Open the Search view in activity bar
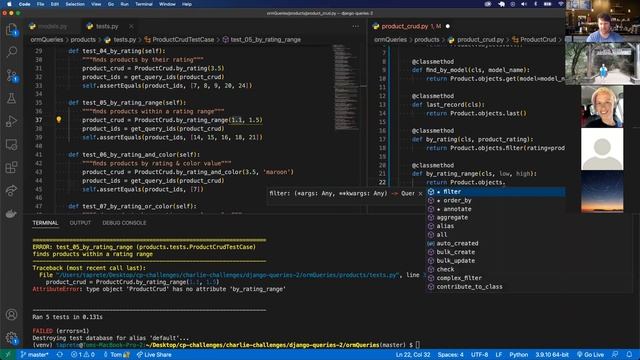This screenshot has height=360, width=640. pyautogui.click(x=11, y=52)
